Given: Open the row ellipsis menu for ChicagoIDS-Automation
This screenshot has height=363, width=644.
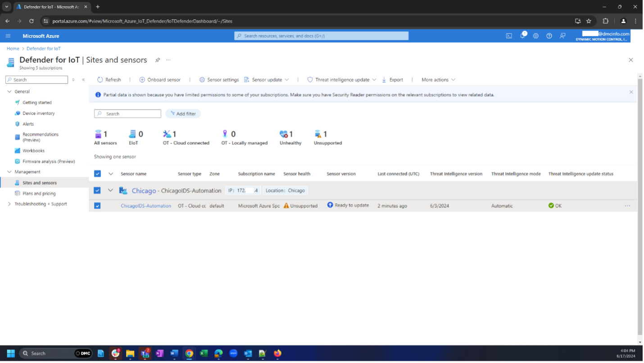Looking at the screenshot, I should click(627, 206).
